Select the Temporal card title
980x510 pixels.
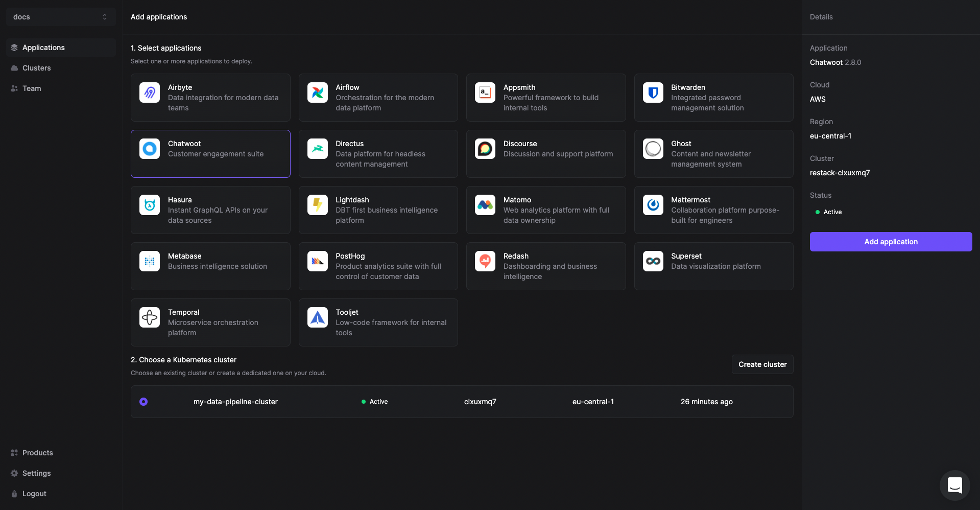point(183,312)
